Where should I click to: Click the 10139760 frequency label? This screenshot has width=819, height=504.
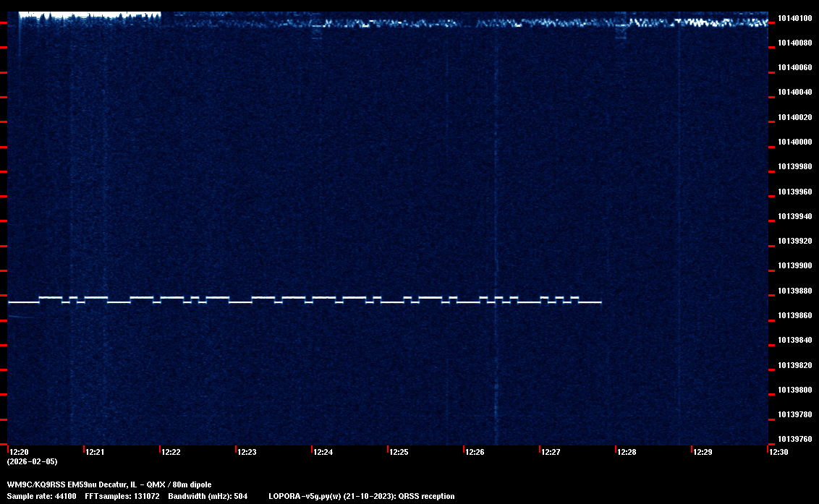[x=794, y=439]
